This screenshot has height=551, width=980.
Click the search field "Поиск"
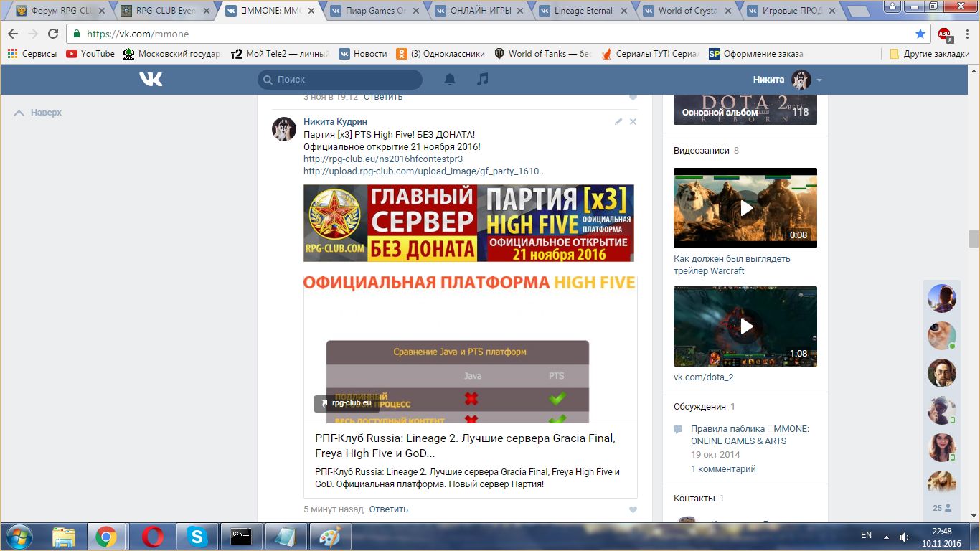pyautogui.click(x=340, y=80)
